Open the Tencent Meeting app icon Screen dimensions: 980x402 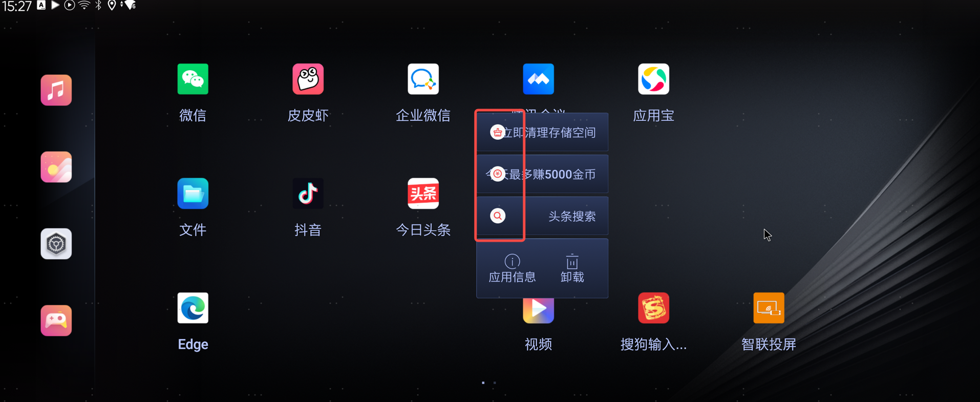538,79
